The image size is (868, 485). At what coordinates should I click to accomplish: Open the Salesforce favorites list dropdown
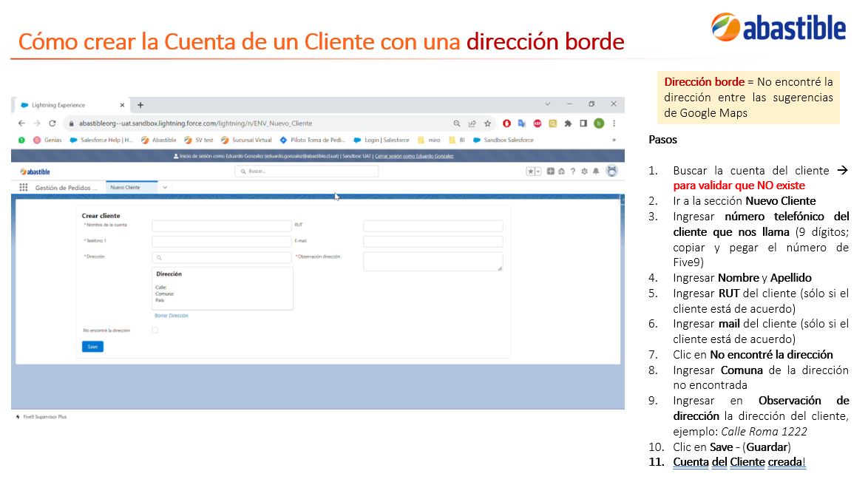click(538, 172)
